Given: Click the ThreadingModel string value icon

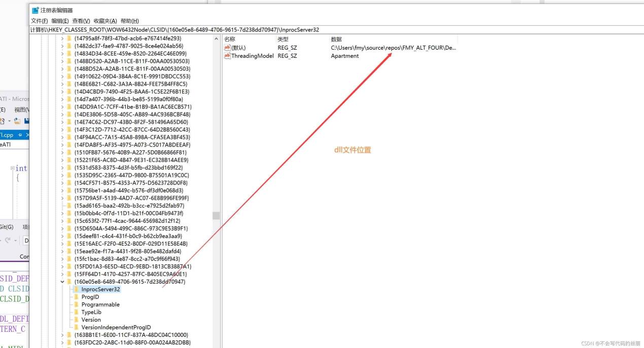Looking at the screenshot, I should pos(227,56).
